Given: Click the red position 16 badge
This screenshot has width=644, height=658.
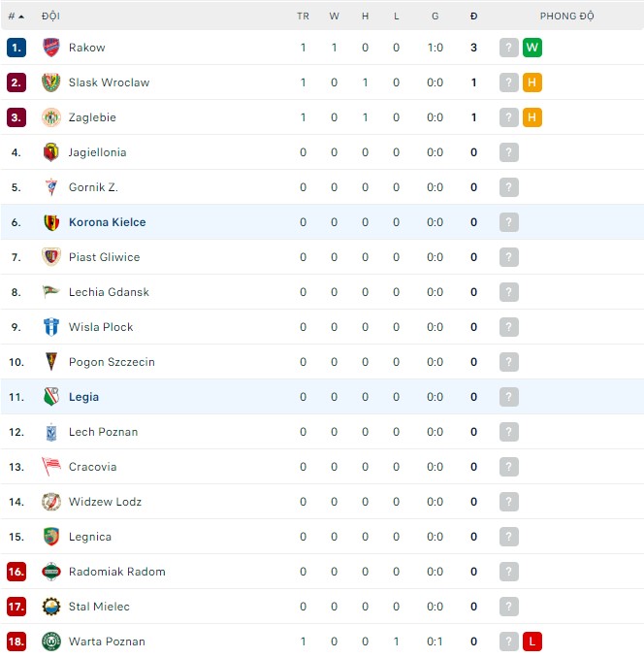Looking at the screenshot, I should point(16,572).
